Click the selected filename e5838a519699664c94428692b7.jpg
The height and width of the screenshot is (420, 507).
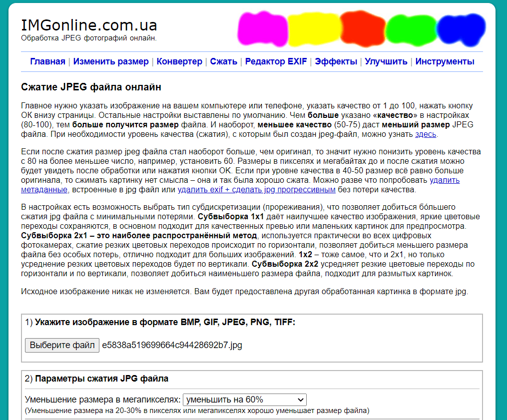172,345
